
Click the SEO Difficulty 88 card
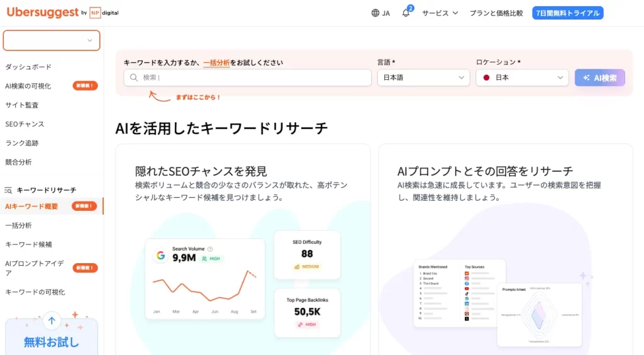click(x=307, y=255)
